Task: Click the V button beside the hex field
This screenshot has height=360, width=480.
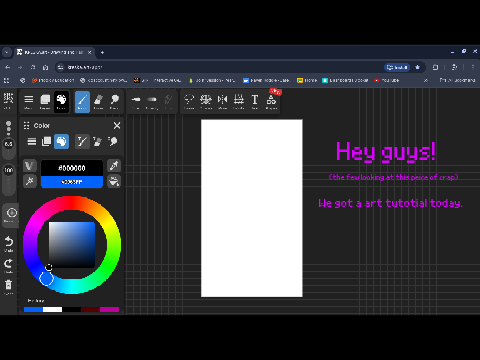Action: pyautogui.click(x=30, y=166)
